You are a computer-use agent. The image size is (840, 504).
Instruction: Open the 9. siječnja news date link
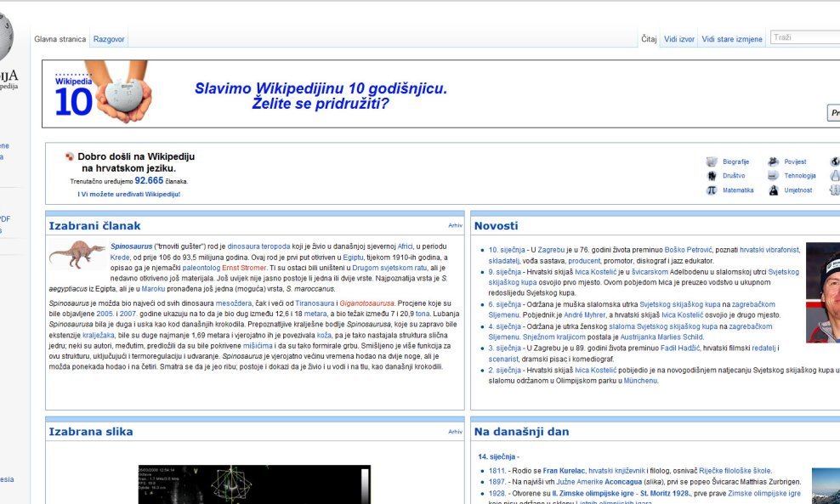505,272
